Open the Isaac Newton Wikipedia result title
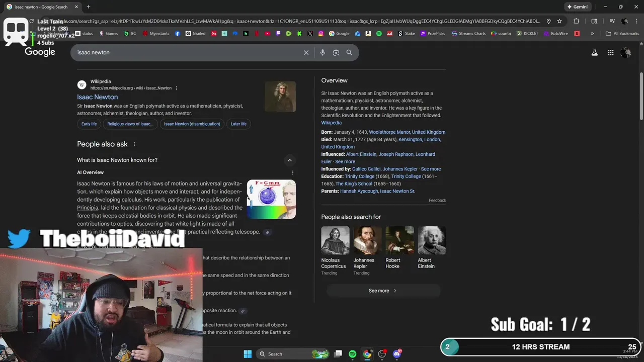 click(97, 97)
